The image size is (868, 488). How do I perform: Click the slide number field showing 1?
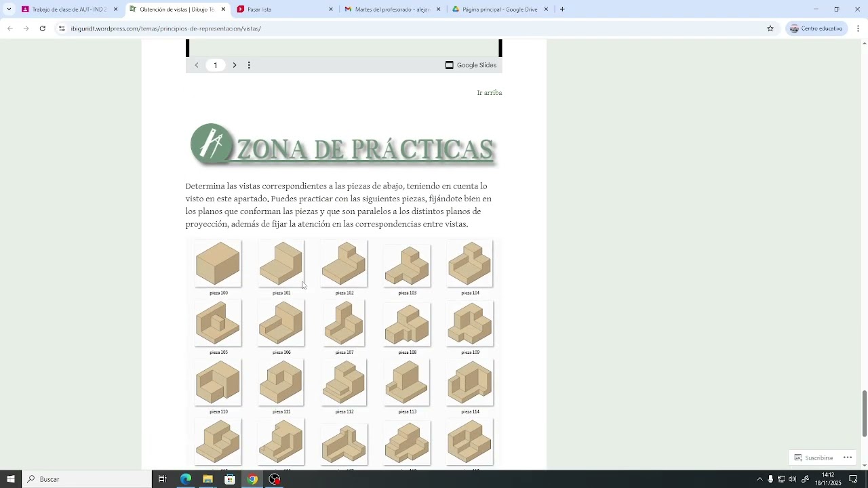[216, 65]
